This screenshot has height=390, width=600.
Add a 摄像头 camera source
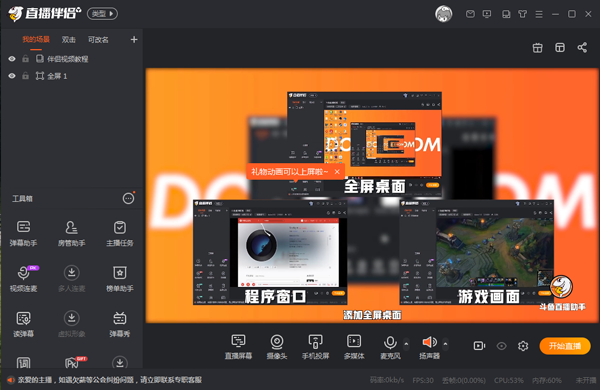pos(277,347)
